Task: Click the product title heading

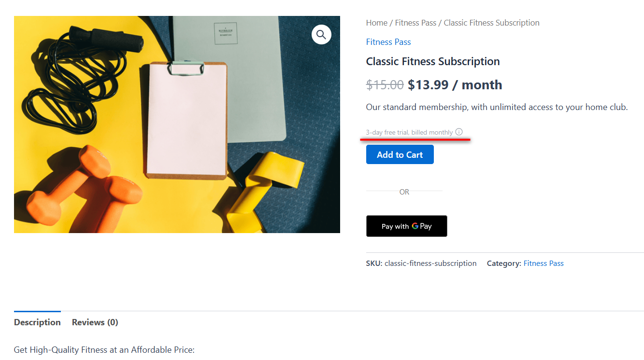Action: tap(433, 61)
